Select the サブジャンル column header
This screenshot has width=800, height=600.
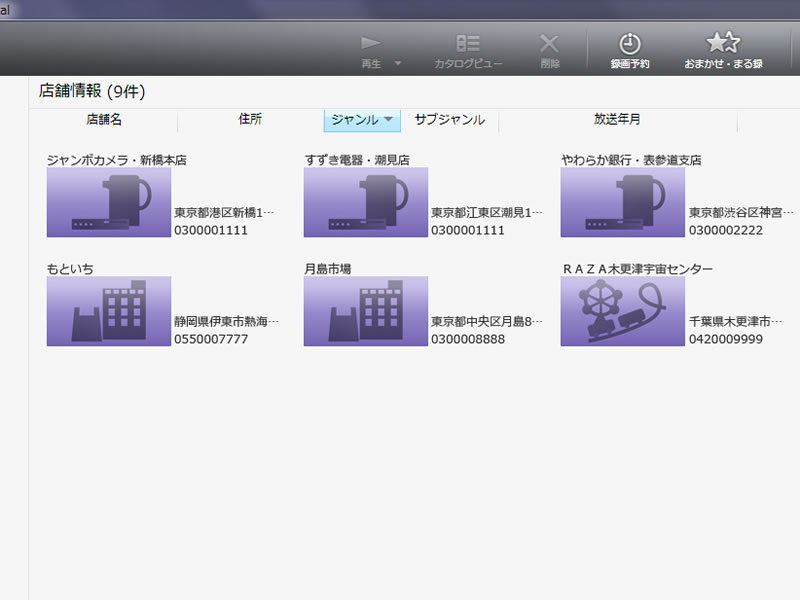(x=449, y=120)
